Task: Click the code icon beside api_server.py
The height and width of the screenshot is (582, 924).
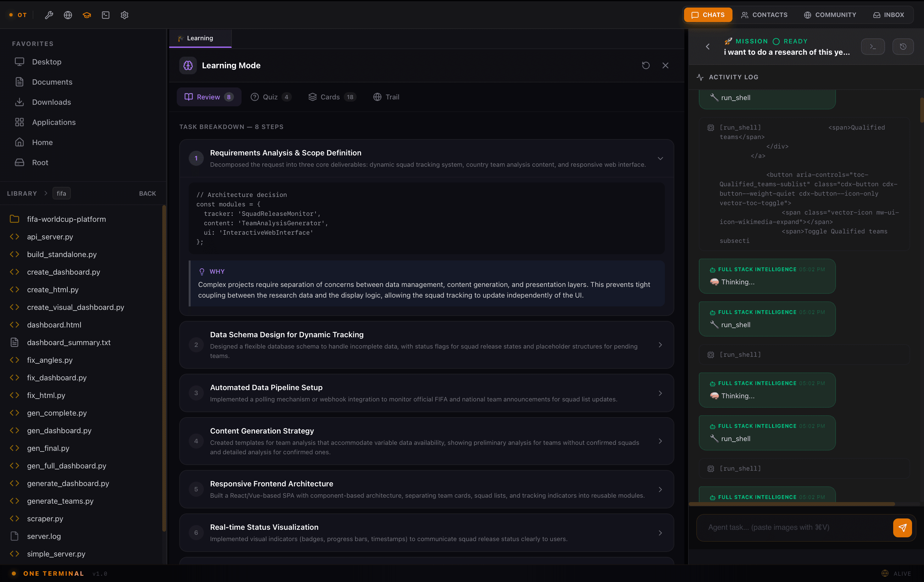Action: [x=14, y=237]
